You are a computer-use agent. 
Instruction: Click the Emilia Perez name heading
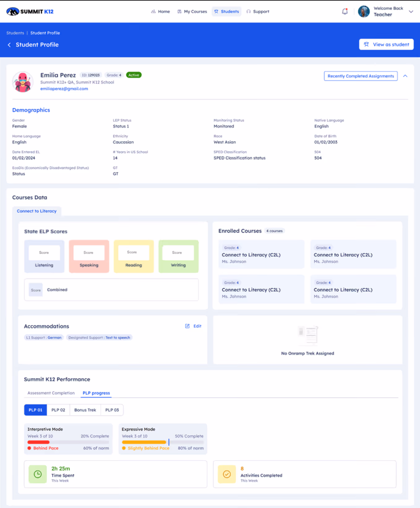pyautogui.click(x=58, y=75)
